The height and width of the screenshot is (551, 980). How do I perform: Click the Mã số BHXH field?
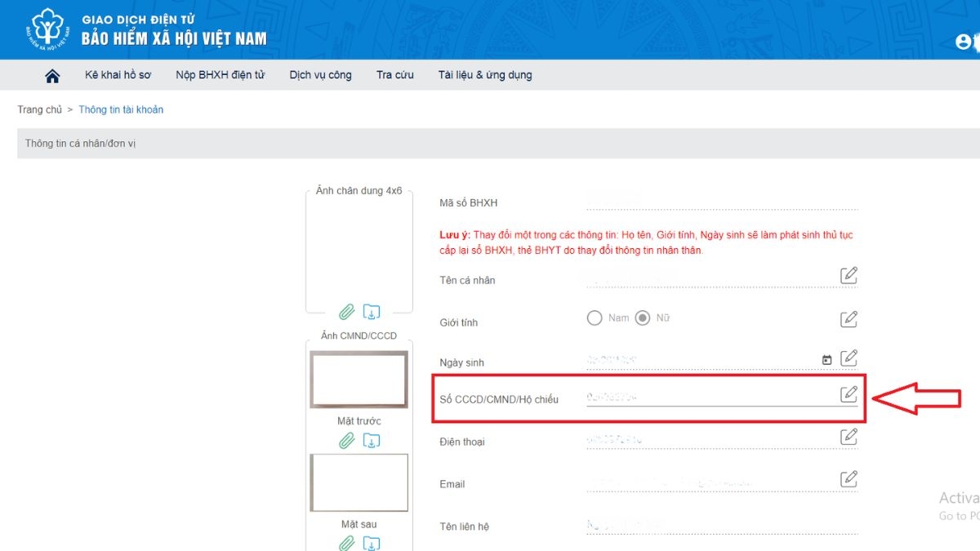(x=721, y=202)
